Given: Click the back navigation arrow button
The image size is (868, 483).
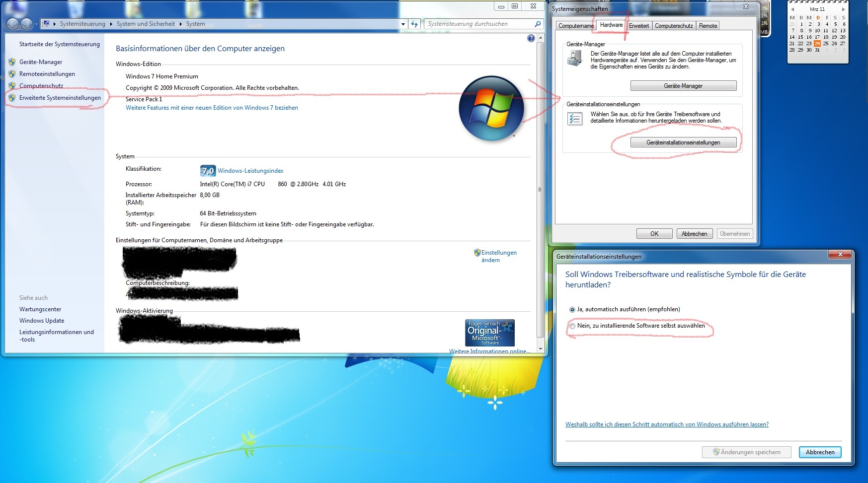Looking at the screenshot, I should tap(13, 24).
